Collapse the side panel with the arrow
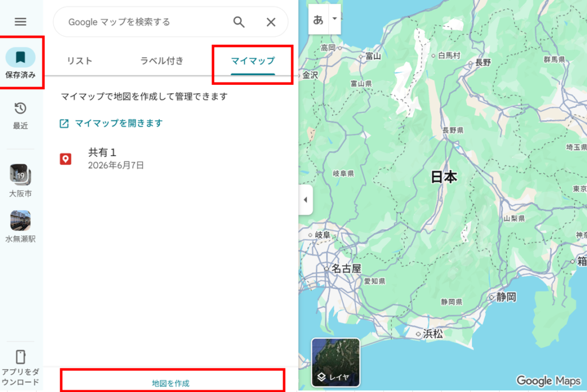Viewport: 587px width, 392px height. coord(306,199)
